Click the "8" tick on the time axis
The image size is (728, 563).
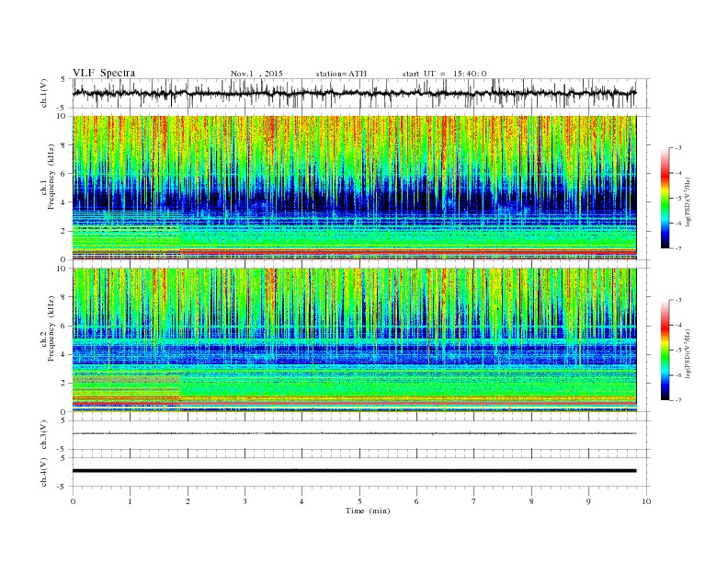pyautogui.click(x=531, y=501)
